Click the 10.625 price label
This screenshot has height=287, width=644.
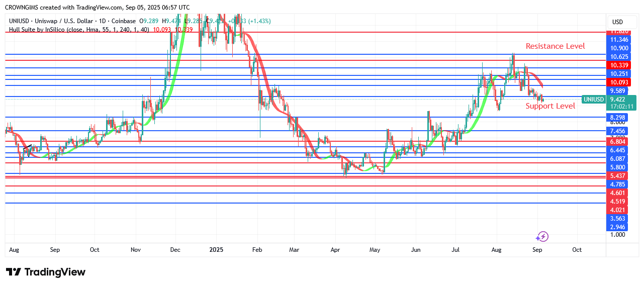click(x=619, y=57)
